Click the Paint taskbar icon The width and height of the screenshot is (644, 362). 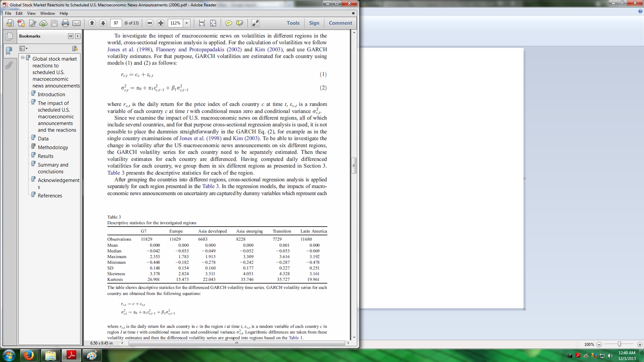(92, 355)
